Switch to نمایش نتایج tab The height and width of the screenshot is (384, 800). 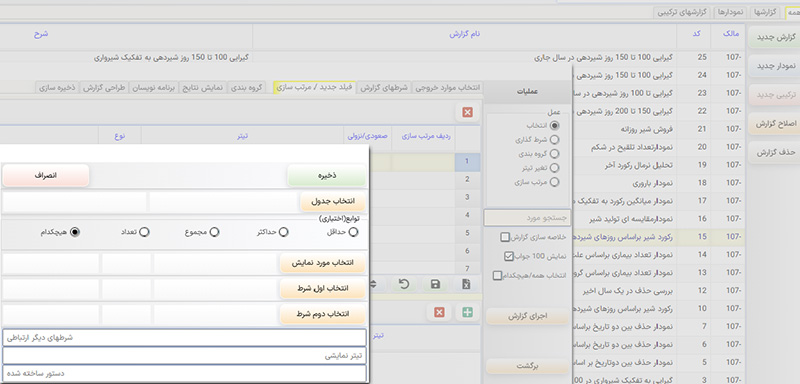point(203,87)
